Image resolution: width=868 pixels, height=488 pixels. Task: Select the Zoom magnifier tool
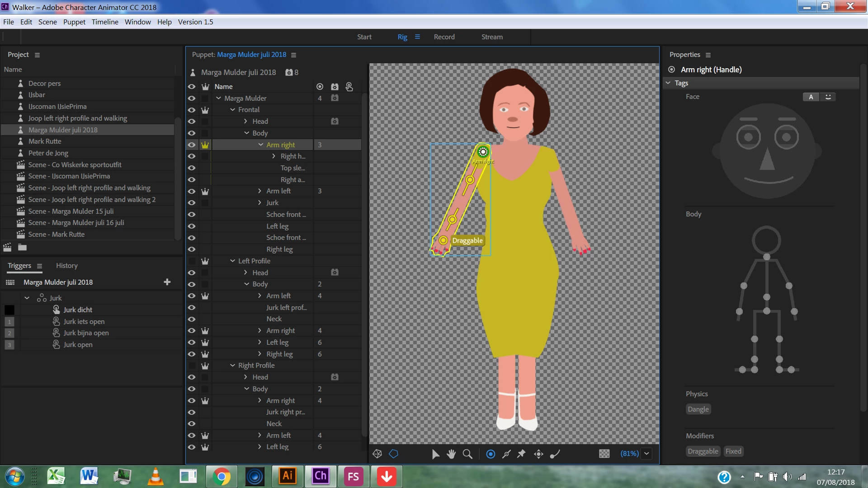pos(467,454)
